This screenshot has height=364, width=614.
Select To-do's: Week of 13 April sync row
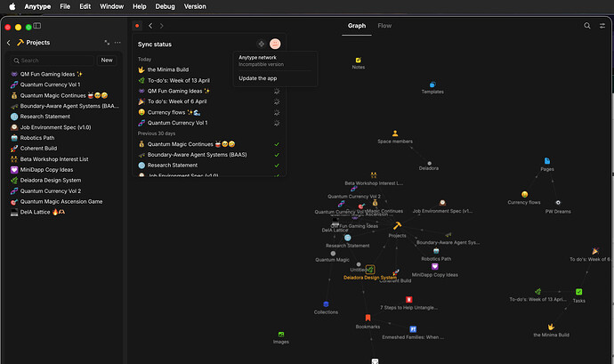[x=209, y=80]
